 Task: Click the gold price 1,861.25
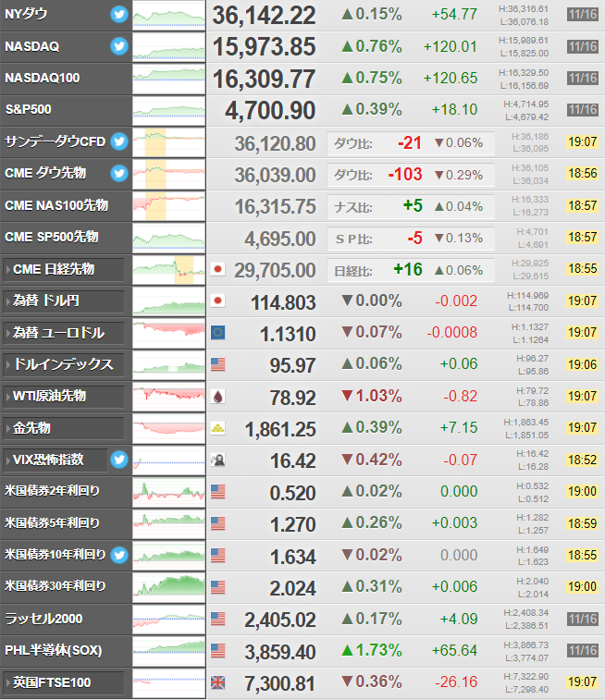tap(280, 429)
